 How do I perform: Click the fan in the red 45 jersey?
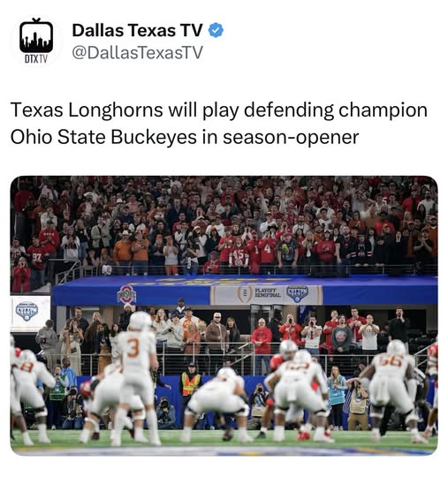tap(239, 255)
